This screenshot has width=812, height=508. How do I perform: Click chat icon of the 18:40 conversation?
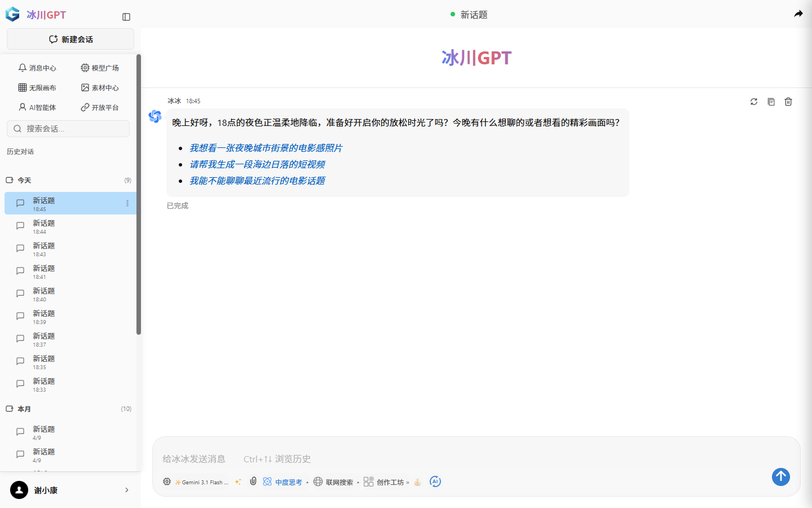coord(20,294)
